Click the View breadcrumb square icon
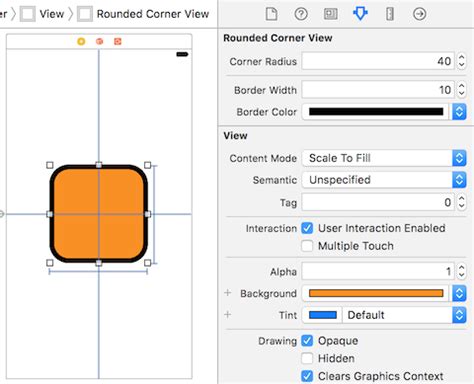This screenshot has width=474, height=384. tap(28, 14)
